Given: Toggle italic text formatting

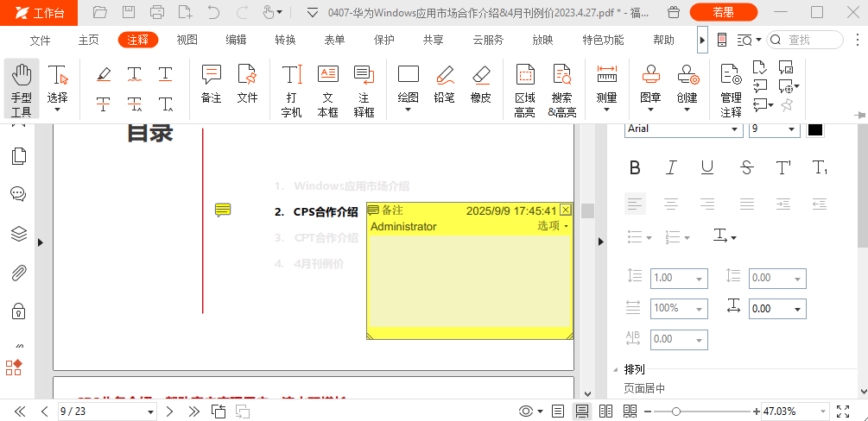Looking at the screenshot, I should tap(671, 167).
